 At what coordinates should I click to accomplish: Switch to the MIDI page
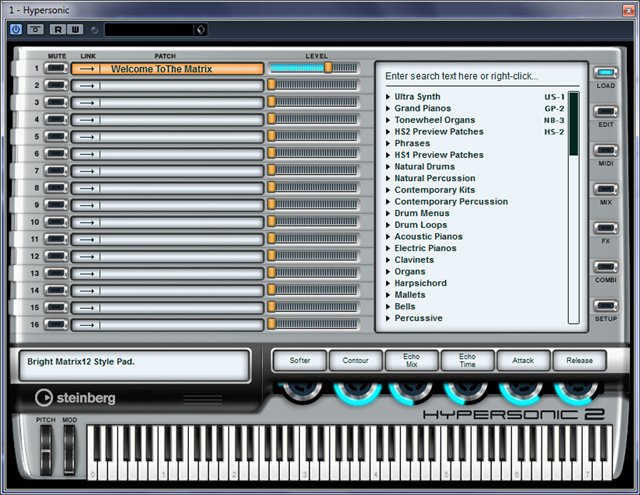click(606, 151)
